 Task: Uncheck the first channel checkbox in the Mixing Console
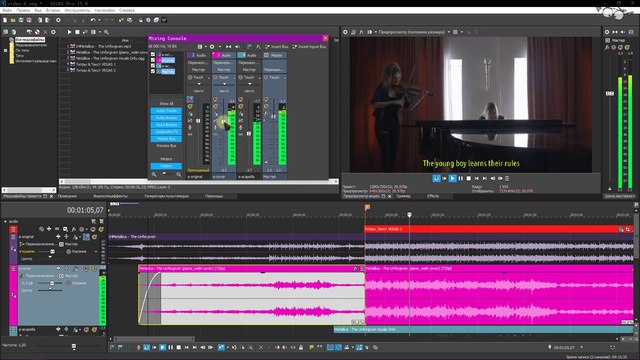pos(153,54)
